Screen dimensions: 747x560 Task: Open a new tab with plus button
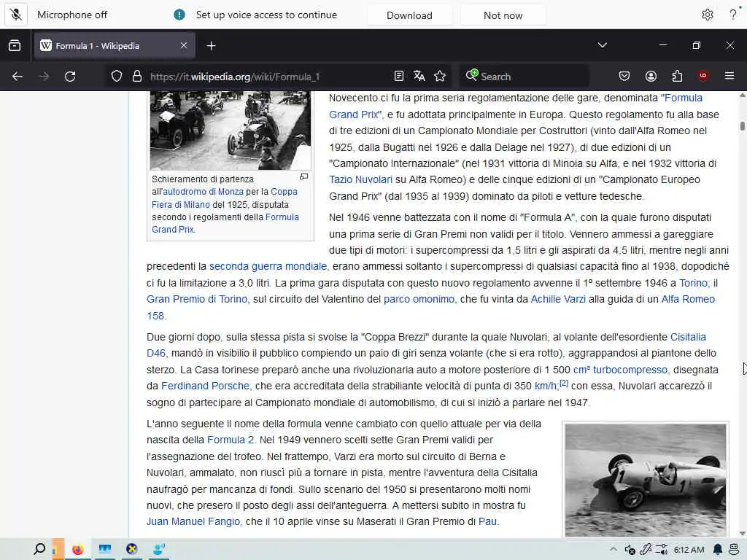pos(211,46)
